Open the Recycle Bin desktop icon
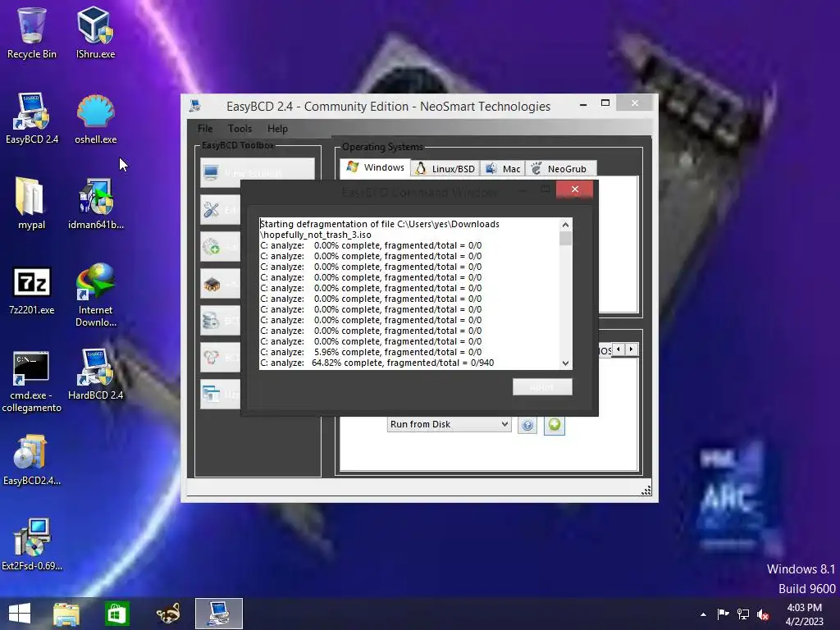 [x=32, y=33]
